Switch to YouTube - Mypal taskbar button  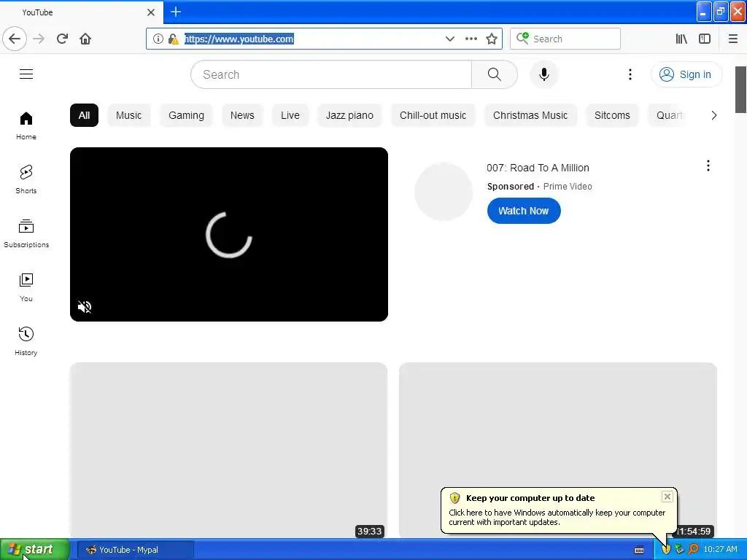(x=135, y=550)
